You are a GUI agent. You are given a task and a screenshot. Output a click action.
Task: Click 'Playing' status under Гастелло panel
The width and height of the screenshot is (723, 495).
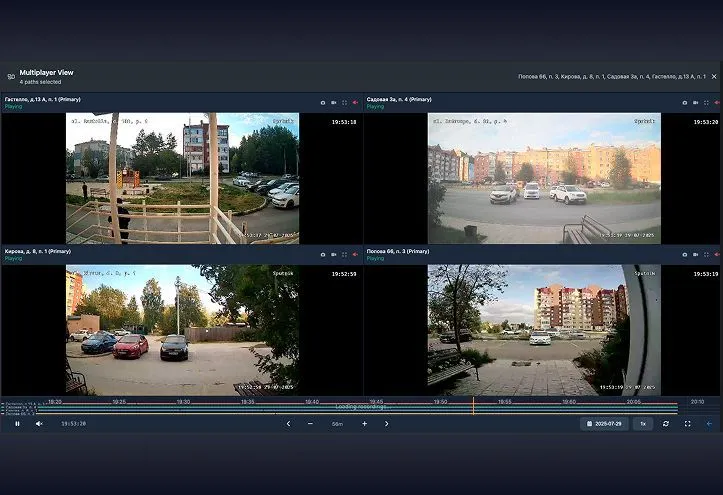[13, 106]
